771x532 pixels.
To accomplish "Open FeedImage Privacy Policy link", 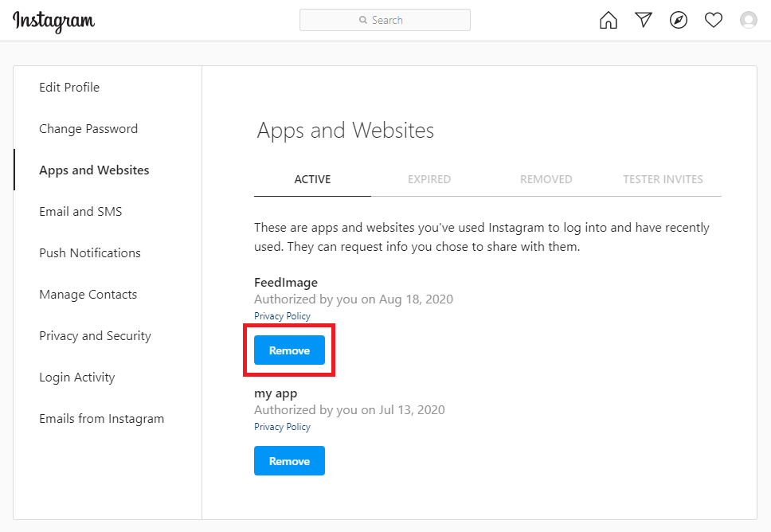I will click(282, 316).
